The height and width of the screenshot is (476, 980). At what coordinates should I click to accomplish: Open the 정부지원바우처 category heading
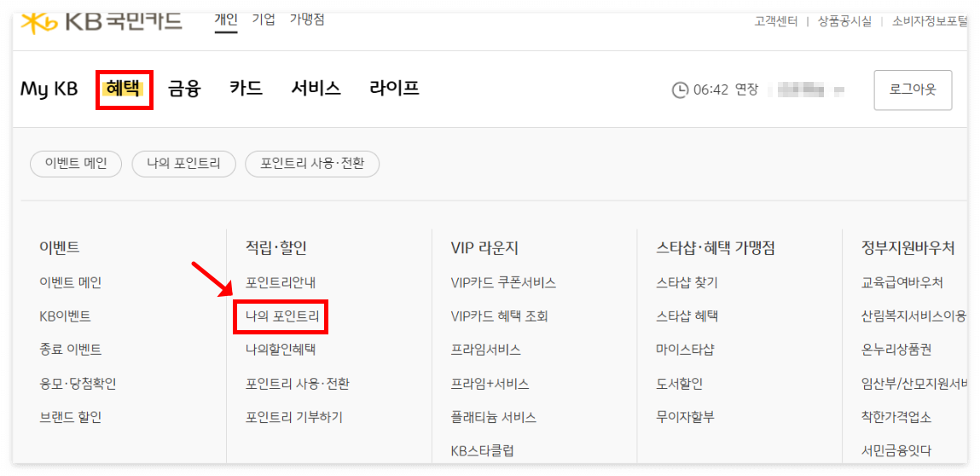pos(908,249)
